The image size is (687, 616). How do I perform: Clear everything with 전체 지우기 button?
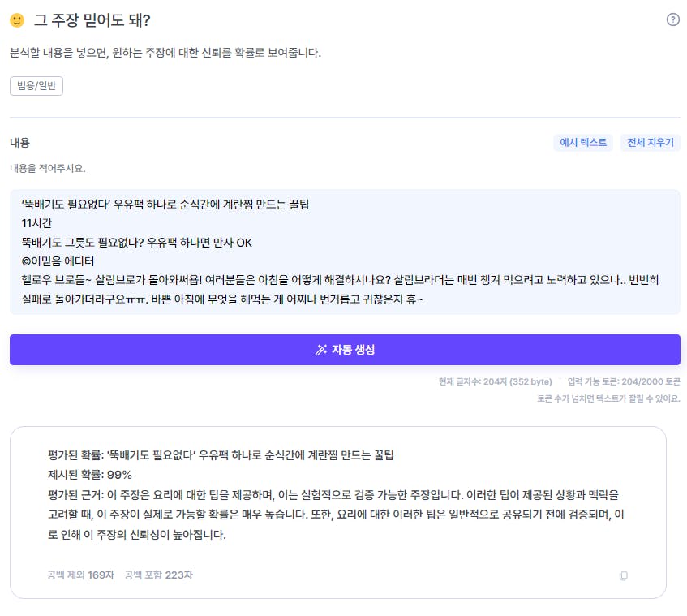click(x=651, y=143)
